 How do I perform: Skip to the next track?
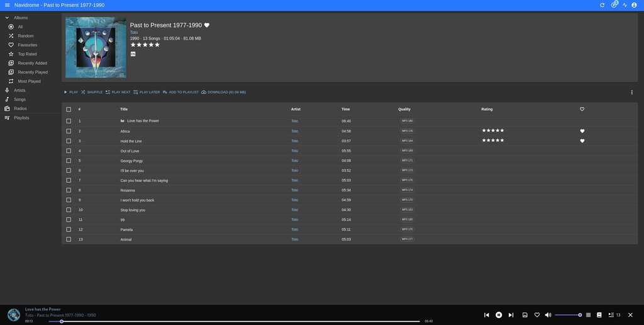(511, 315)
